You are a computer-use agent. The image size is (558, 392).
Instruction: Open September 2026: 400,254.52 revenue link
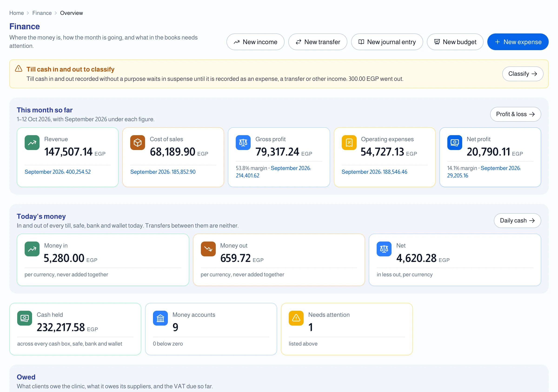click(58, 172)
